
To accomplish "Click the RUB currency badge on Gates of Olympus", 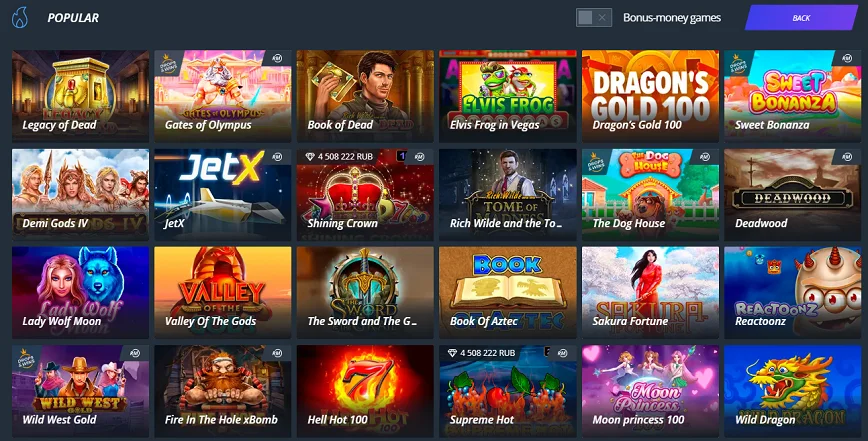I will tap(277, 58).
